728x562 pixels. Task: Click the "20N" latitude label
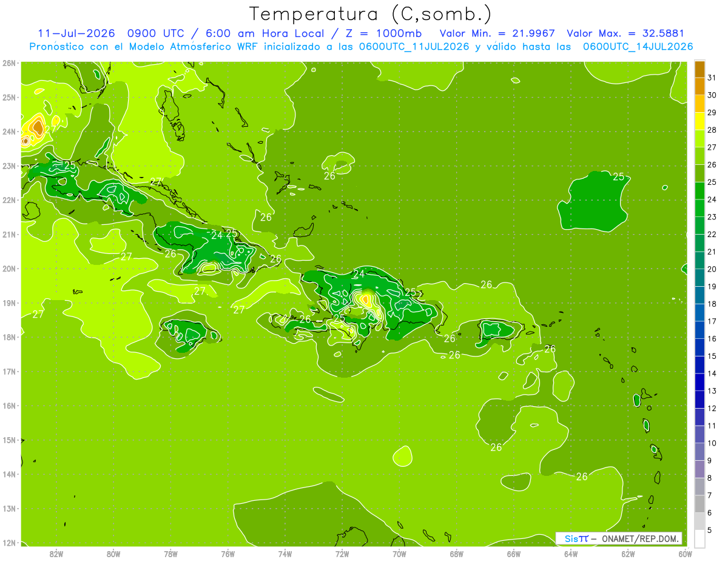point(9,269)
